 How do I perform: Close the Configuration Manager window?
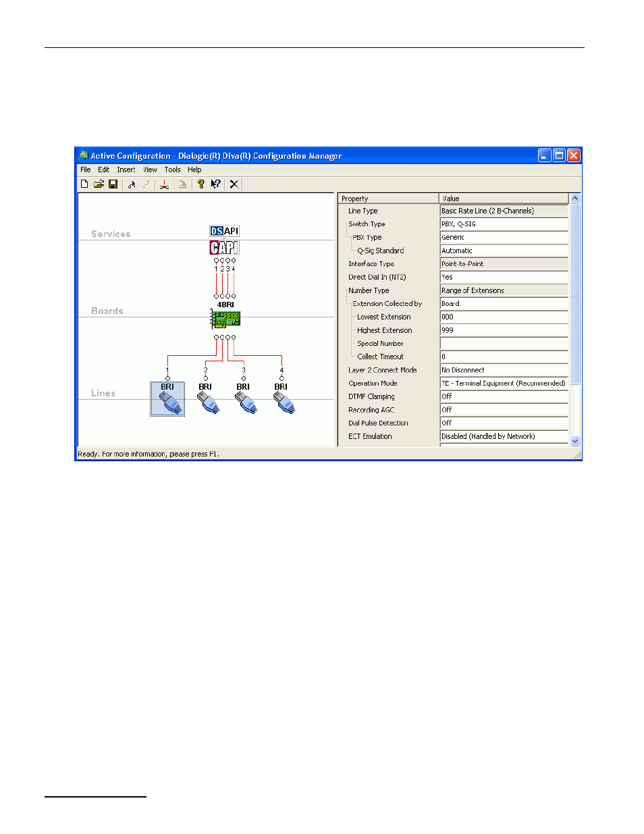574,155
